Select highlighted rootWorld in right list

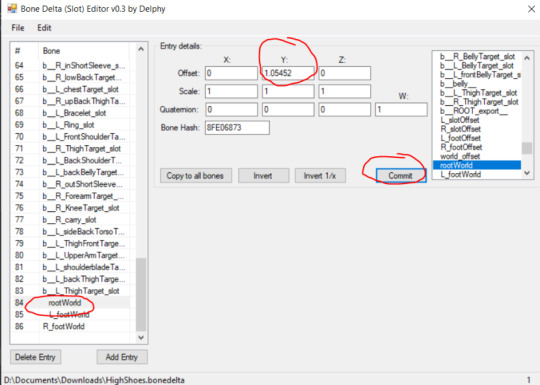point(477,165)
